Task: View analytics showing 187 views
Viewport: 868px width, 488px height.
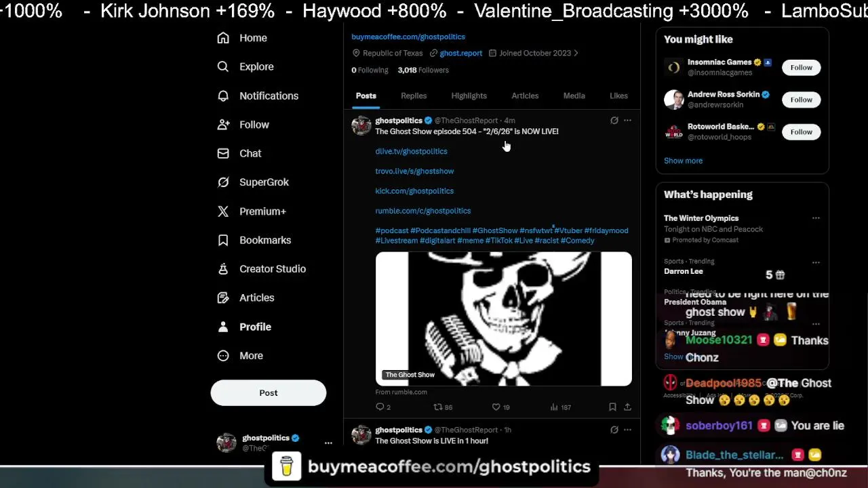Action: coord(560,407)
